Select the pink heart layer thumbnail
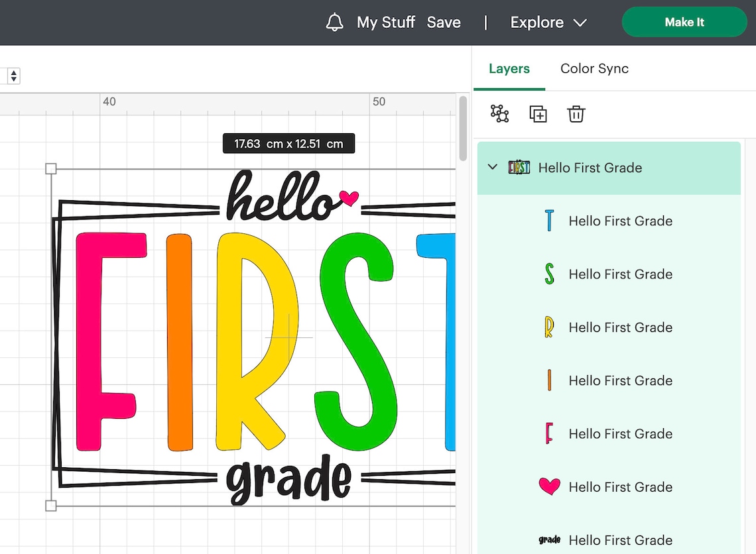 click(x=548, y=486)
